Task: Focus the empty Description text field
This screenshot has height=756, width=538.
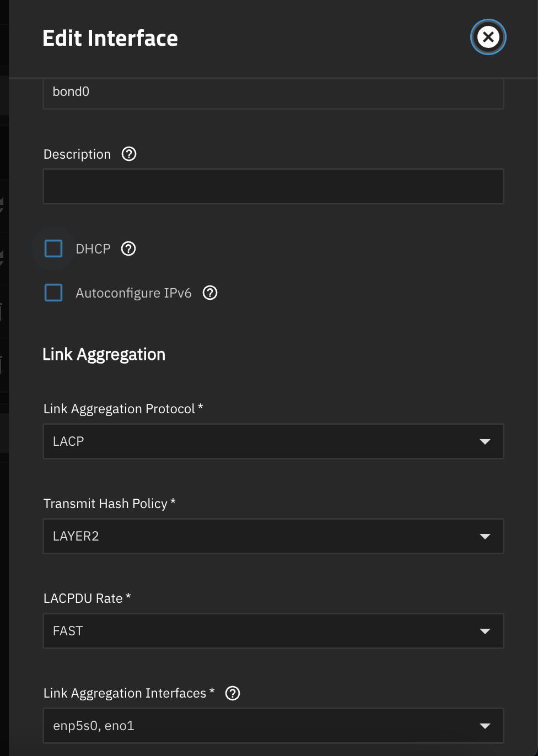Action: point(273,186)
